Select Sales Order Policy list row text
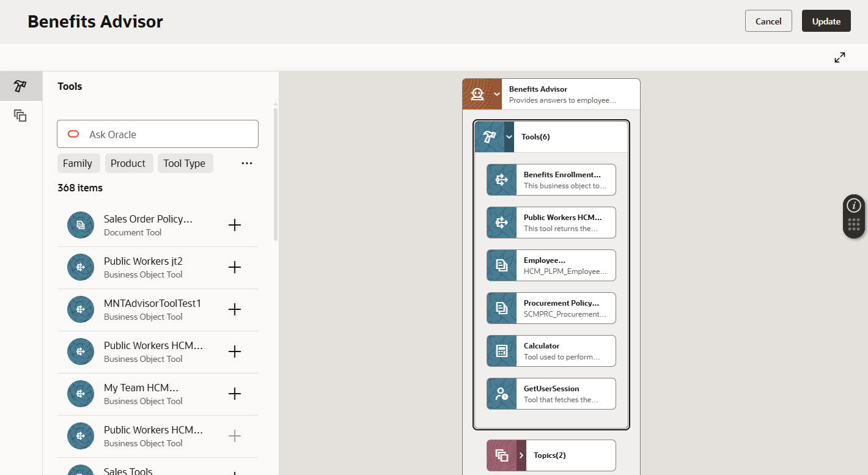868x475 pixels. point(148,219)
